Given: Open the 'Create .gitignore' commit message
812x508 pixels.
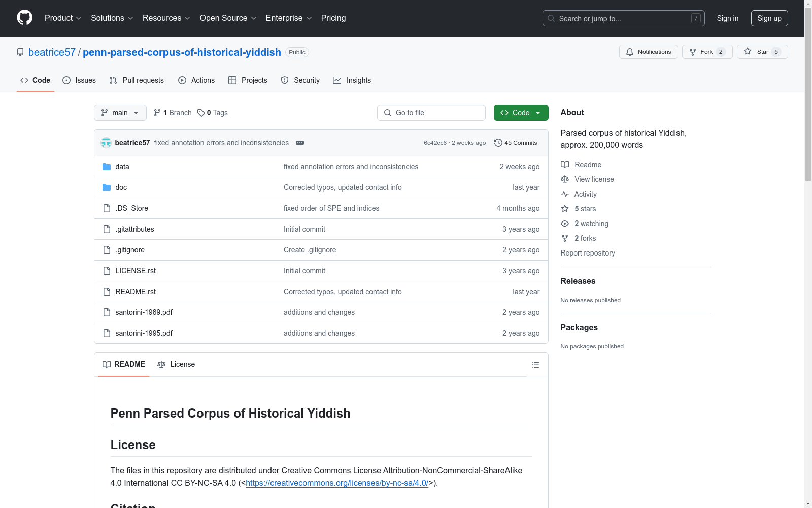Looking at the screenshot, I should tap(310, 250).
